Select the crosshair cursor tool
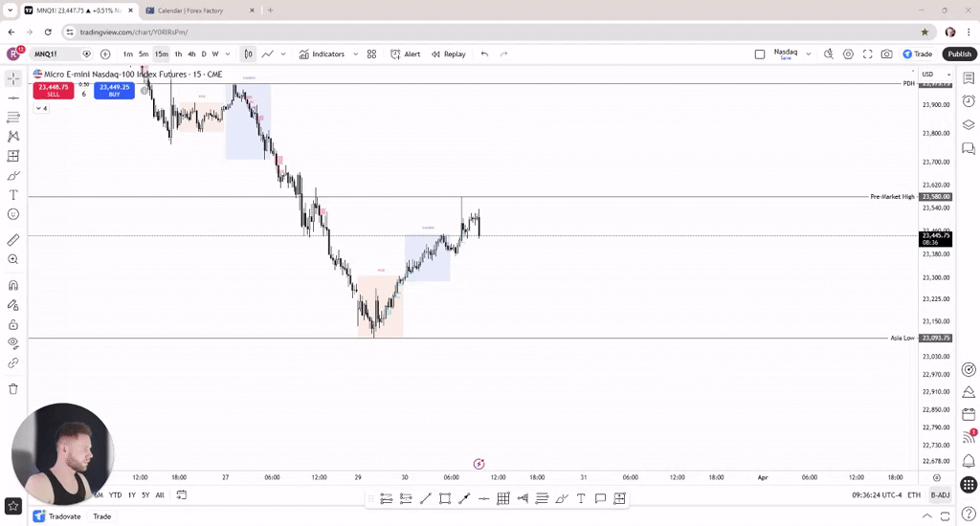980x526 pixels. (13, 78)
